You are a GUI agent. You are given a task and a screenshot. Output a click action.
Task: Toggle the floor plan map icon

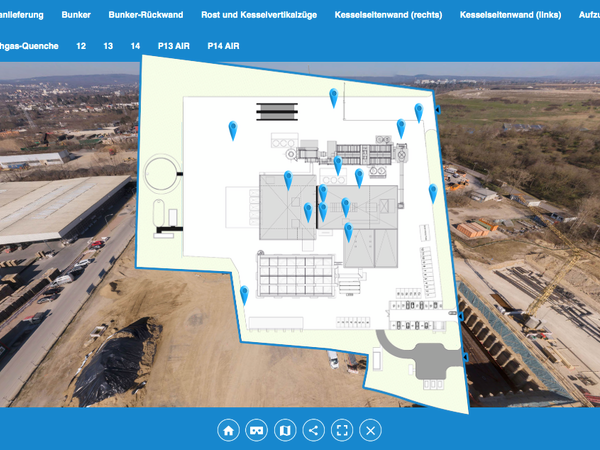coord(285,430)
